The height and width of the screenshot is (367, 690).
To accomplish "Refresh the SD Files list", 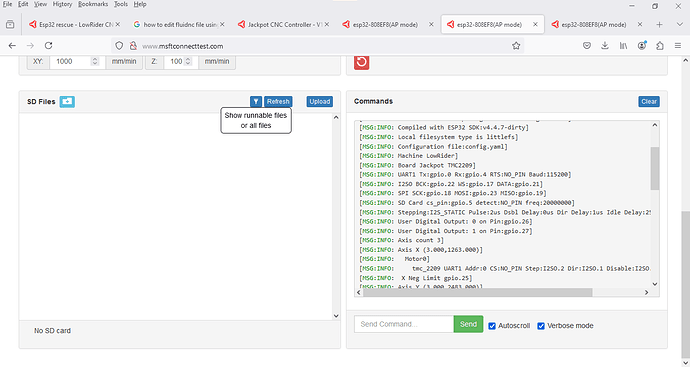I will point(278,102).
